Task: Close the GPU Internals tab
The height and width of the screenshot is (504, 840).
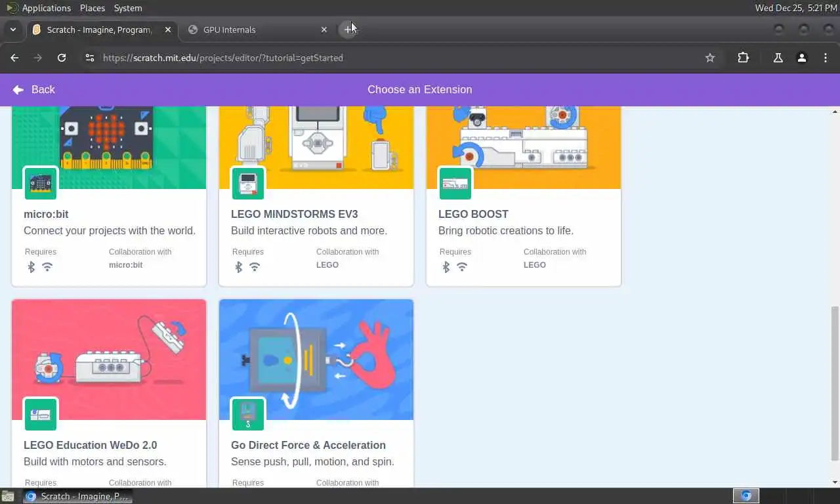Action: click(x=324, y=30)
